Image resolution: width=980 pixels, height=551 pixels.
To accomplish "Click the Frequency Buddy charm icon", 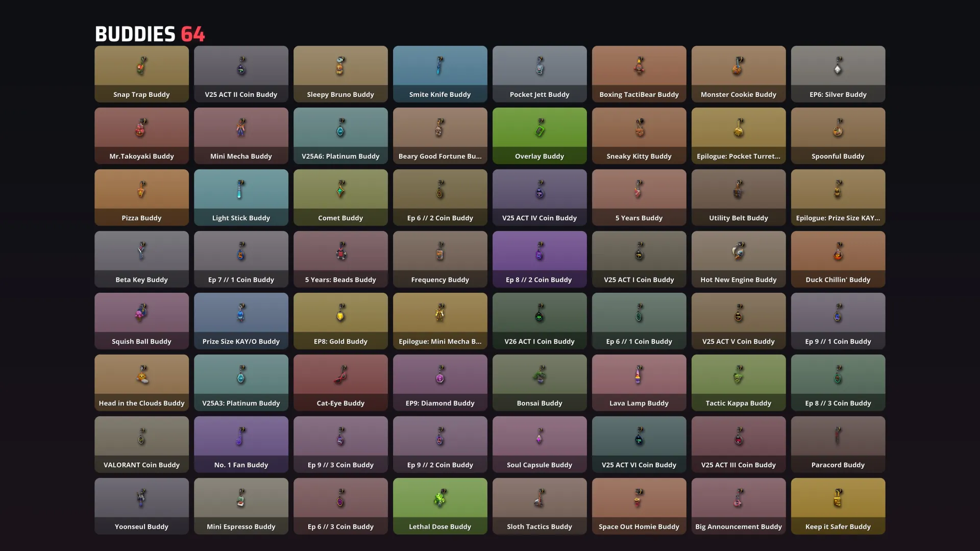I will [440, 251].
